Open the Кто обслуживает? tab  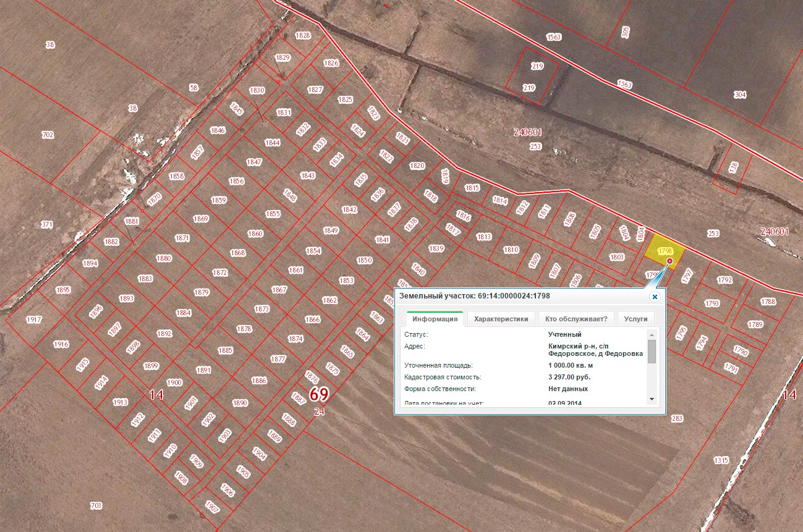576,319
